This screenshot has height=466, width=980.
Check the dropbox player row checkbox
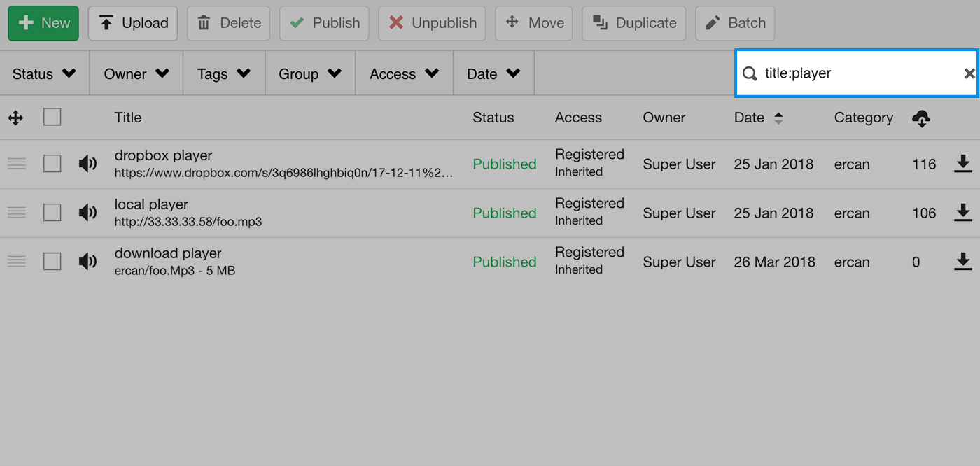click(x=52, y=164)
